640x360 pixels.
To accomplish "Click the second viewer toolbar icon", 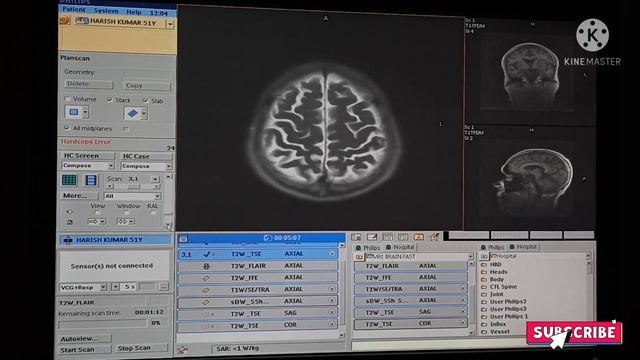I will click(372, 237).
